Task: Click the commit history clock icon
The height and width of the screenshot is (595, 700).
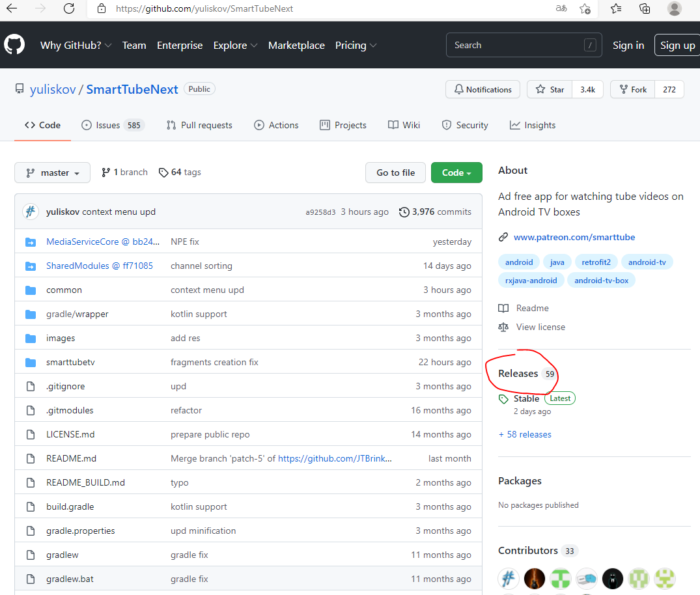Action: pos(404,212)
